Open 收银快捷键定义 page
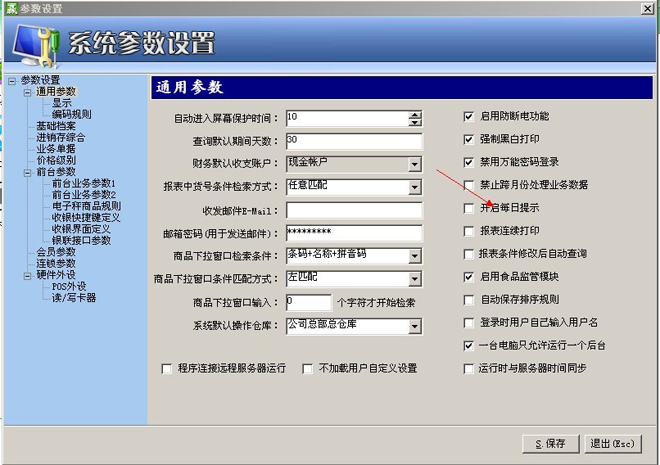 point(86,217)
